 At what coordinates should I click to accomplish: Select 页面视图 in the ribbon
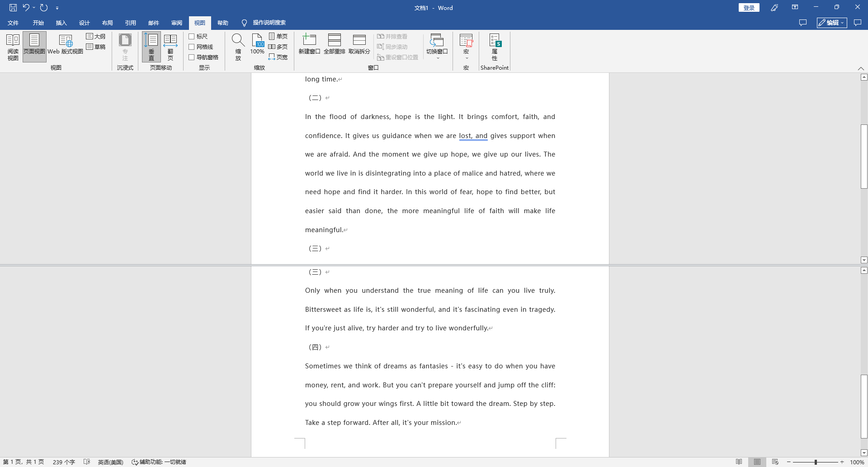point(34,47)
